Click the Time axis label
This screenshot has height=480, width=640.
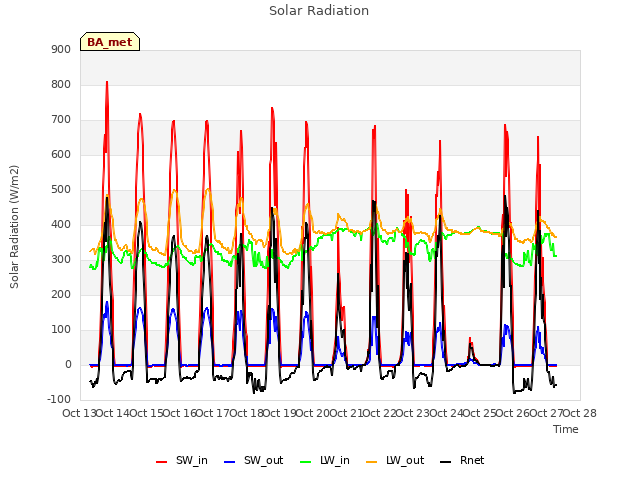[x=566, y=429]
